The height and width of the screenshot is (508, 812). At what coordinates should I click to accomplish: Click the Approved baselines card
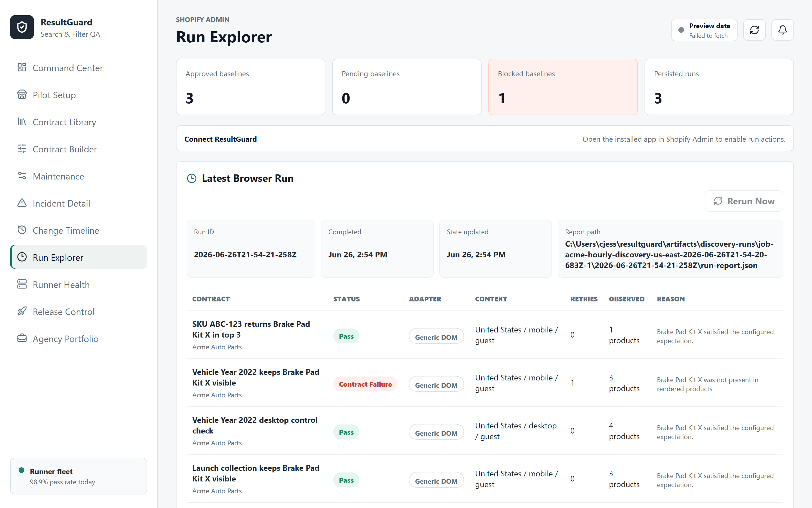coord(250,87)
